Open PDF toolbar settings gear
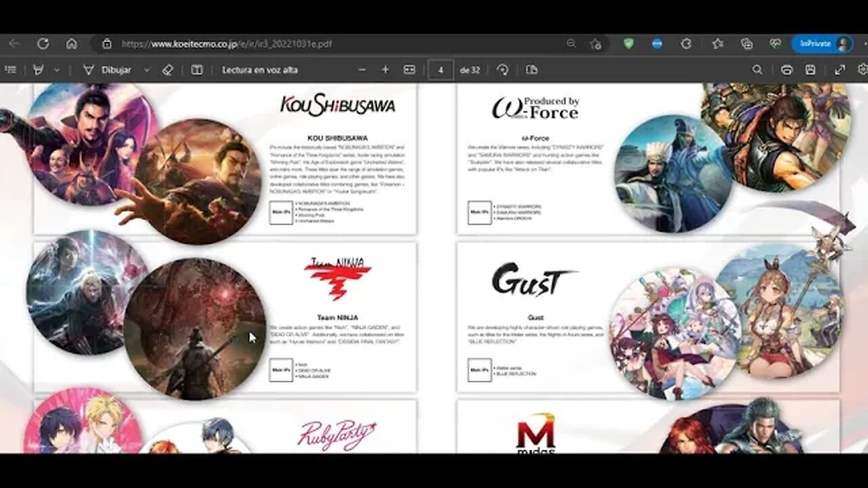The height and width of the screenshot is (488, 868). click(863, 70)
